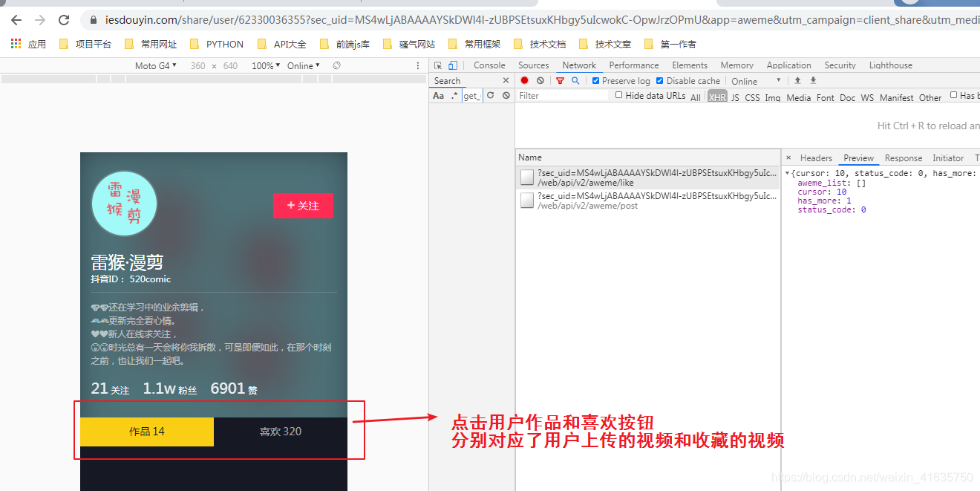
Task: Open the 应用 apps shortcut icon
Action: pos(16,45)
